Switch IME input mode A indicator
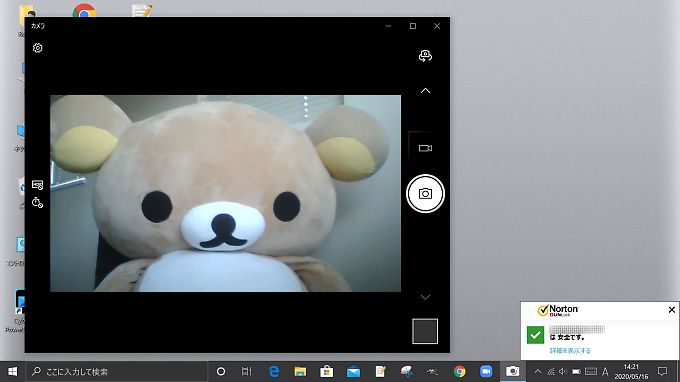The width and height of the screenshot is (680, 382). click(605, 372)
